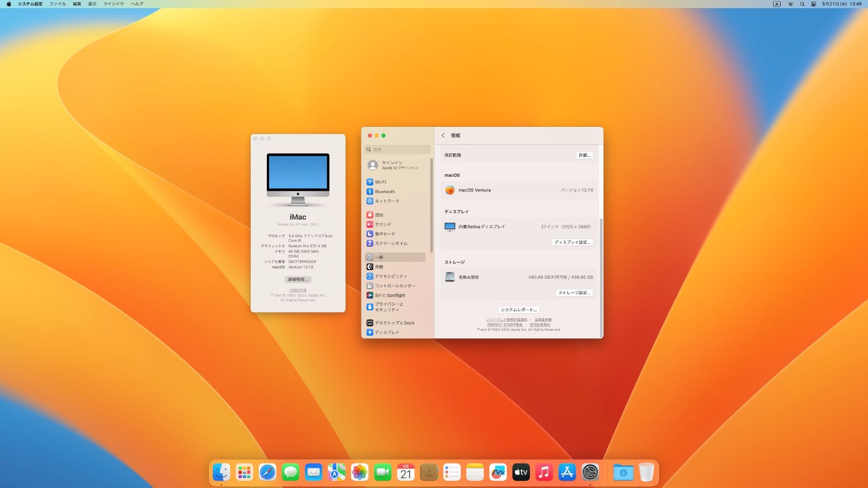Open the ファイル menu
The width and height of the screenshot is (868, 488).
(x=58, y=4)
